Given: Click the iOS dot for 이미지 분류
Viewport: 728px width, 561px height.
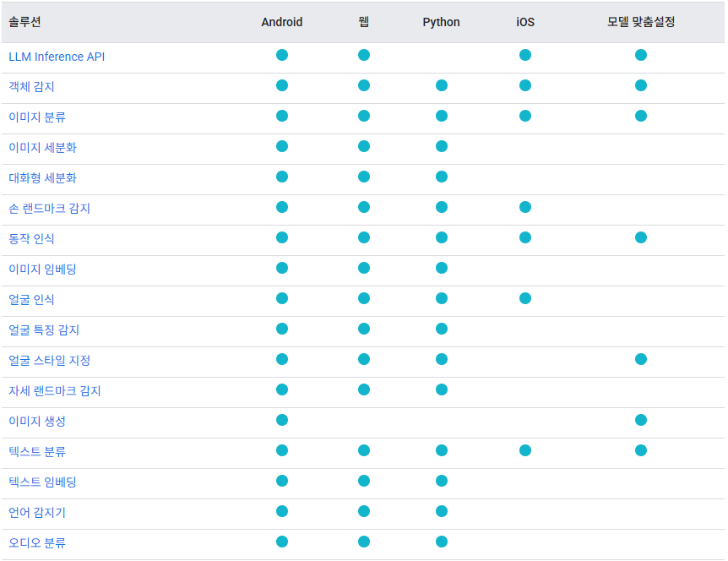Looking at the screenshot, I should coord(525,116).
